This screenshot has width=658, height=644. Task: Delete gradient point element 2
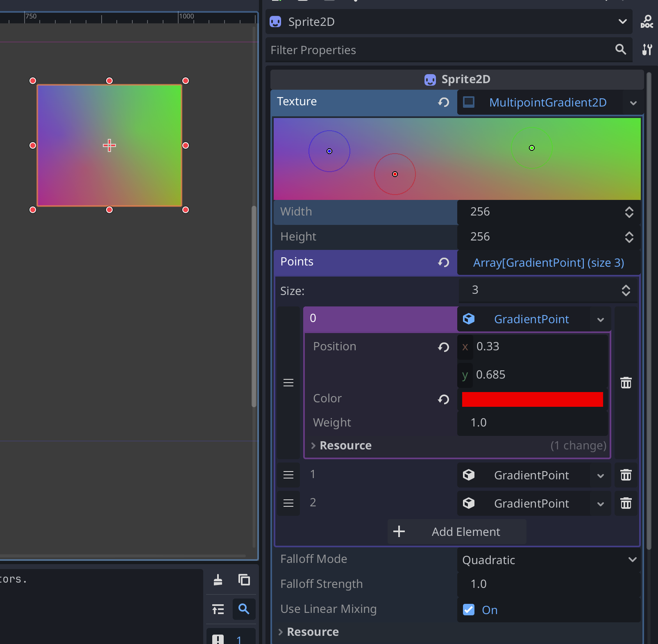pos(626,503)
